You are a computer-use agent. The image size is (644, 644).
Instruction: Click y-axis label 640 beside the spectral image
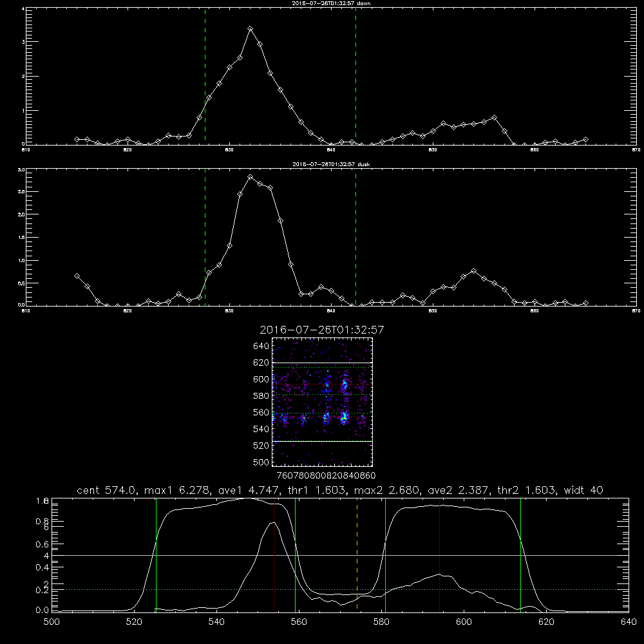tap(261, 346)
